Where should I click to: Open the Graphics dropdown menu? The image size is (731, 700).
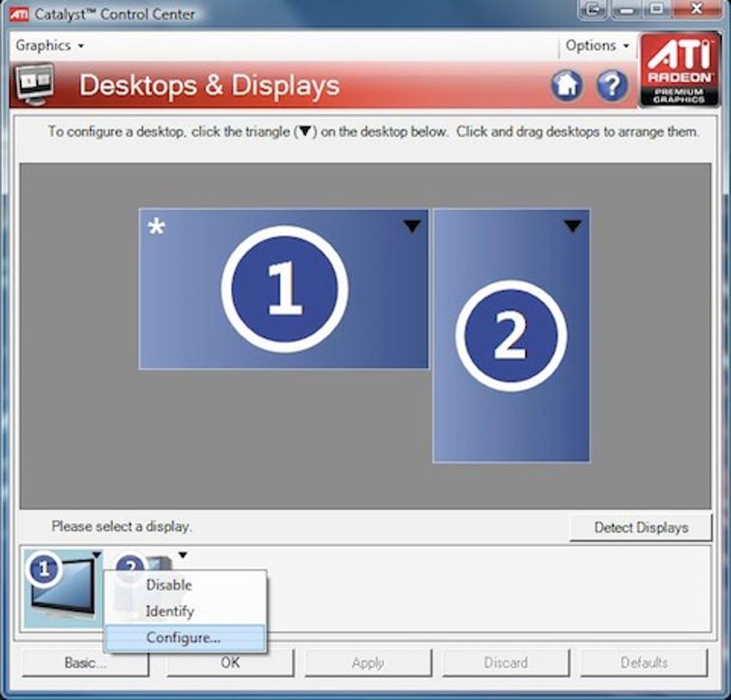click(x=50, y=45)
